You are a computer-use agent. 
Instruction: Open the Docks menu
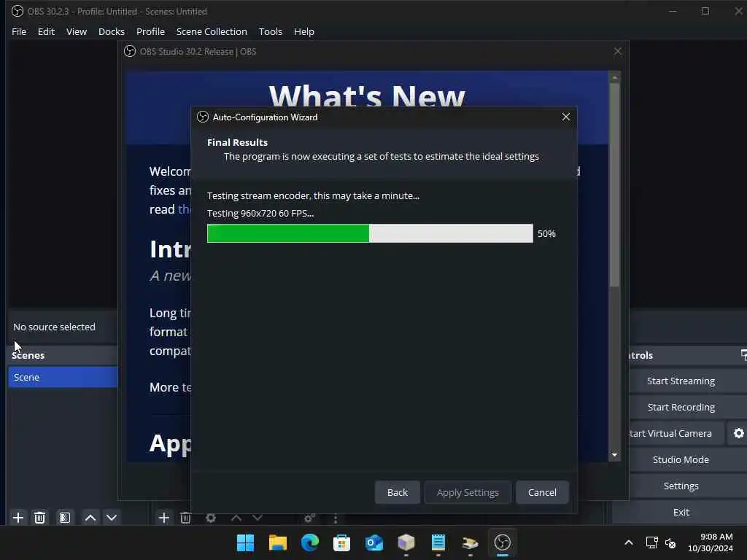112,31
